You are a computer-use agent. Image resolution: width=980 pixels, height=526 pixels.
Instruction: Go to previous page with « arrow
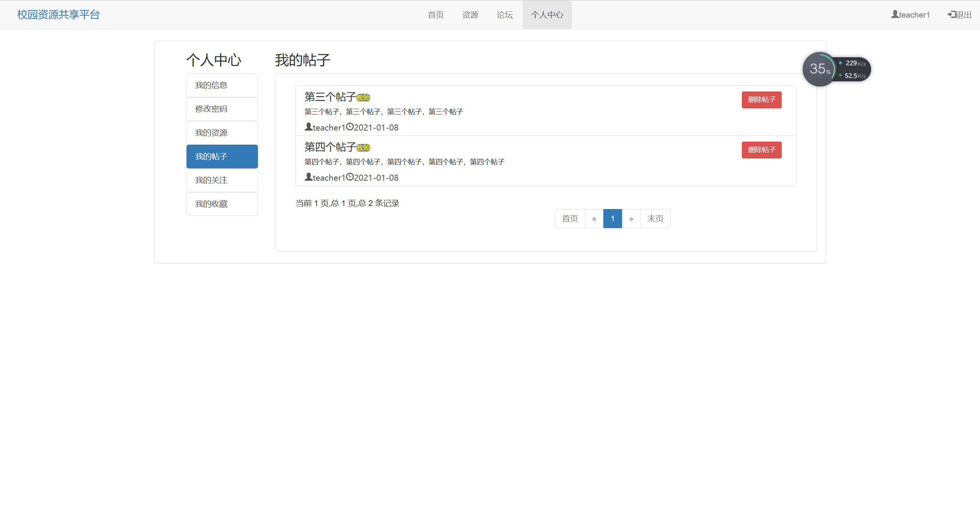click(594, 219)
